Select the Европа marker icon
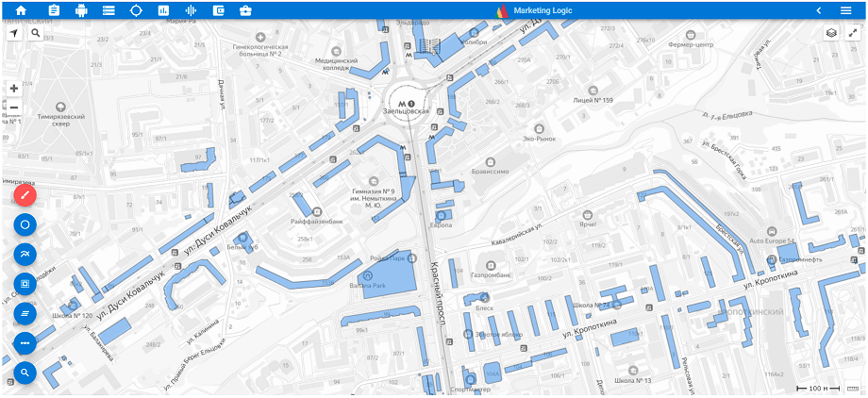868x398 pixels. (x=442, y=215)
